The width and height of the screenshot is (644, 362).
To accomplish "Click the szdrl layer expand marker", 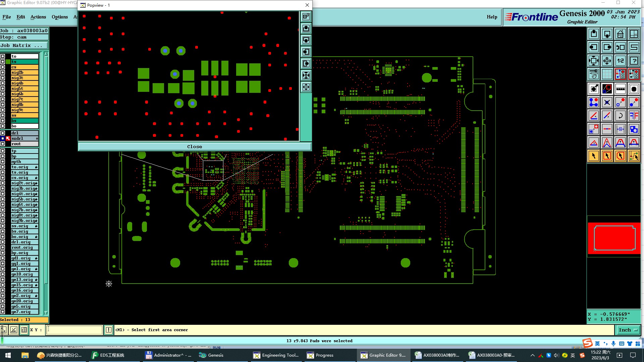I will [x=37, y=138].
